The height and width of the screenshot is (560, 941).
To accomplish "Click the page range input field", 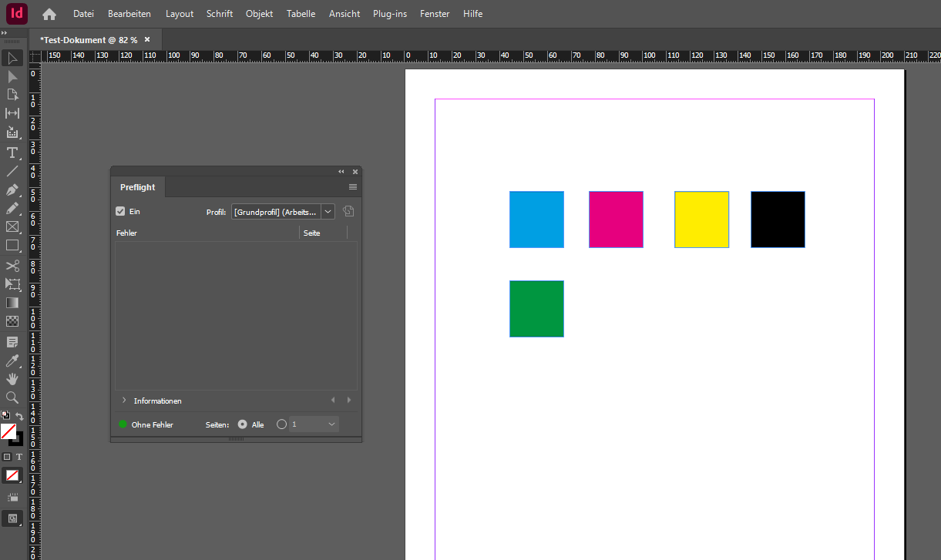I will (307, 424).
